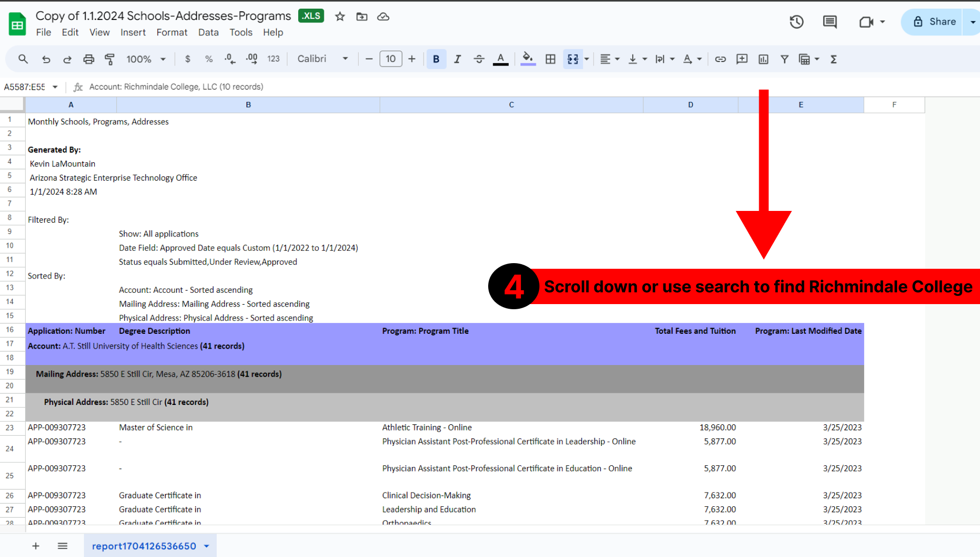Image resolution: width=980 pixels, height=557 pixels.
Task: Rename the document title
Action: 163,16
